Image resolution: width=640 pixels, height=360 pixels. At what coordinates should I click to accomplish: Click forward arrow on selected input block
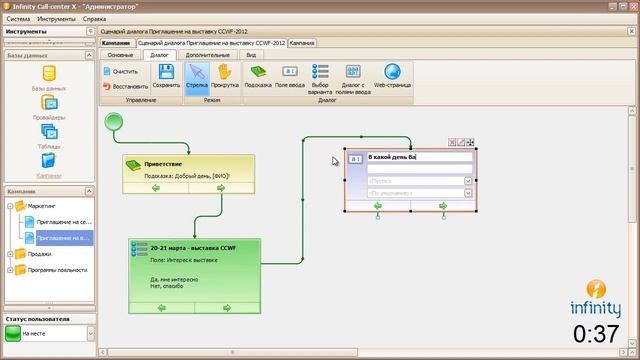[x=443, y=206]
